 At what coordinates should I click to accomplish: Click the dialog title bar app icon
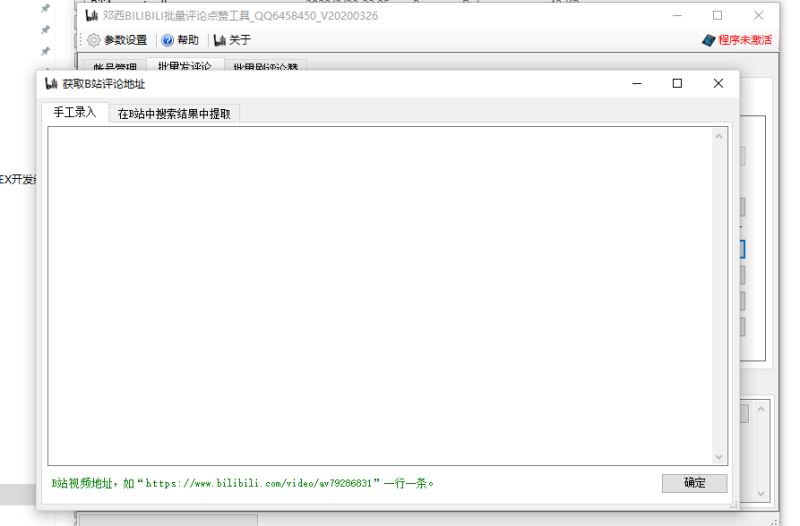coord(51,83)
